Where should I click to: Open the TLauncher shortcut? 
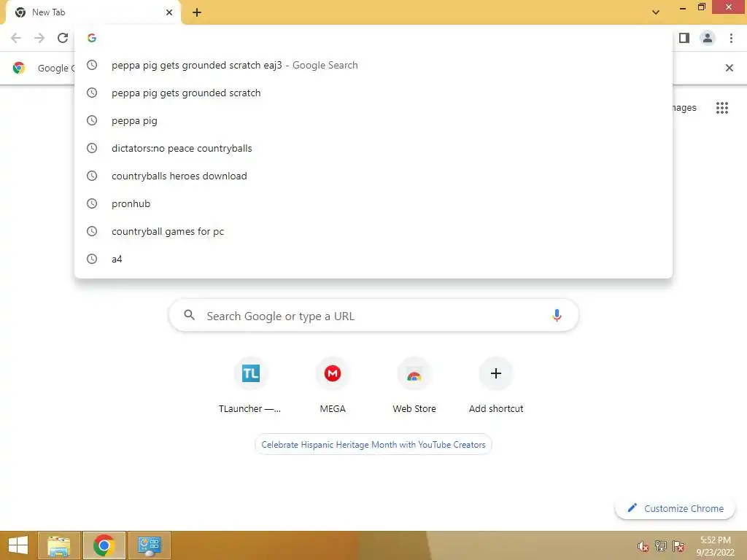point(251,385)
